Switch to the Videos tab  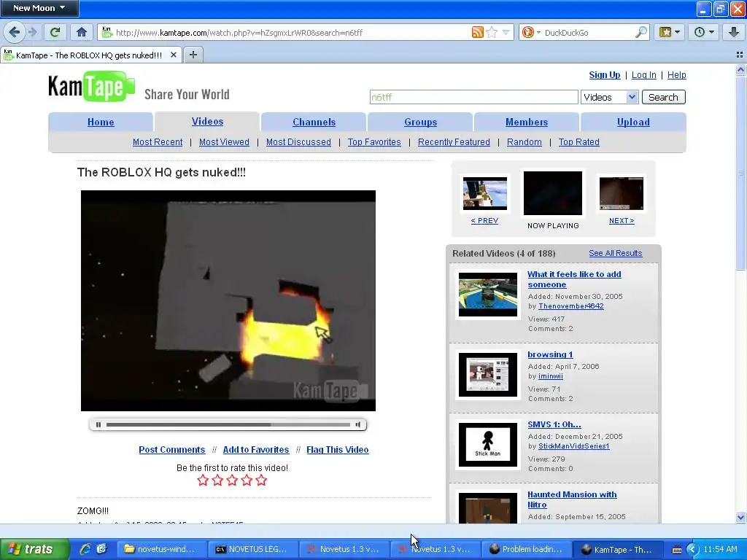tap(207, 122)
